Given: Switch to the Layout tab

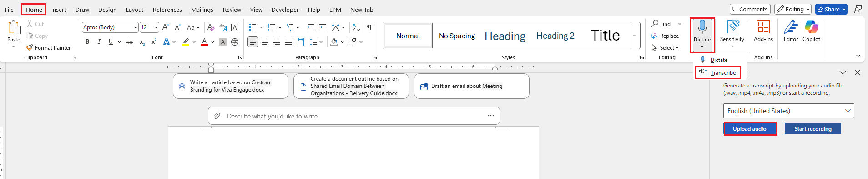Looking at the screenshot, I should [x=135, y=10].
